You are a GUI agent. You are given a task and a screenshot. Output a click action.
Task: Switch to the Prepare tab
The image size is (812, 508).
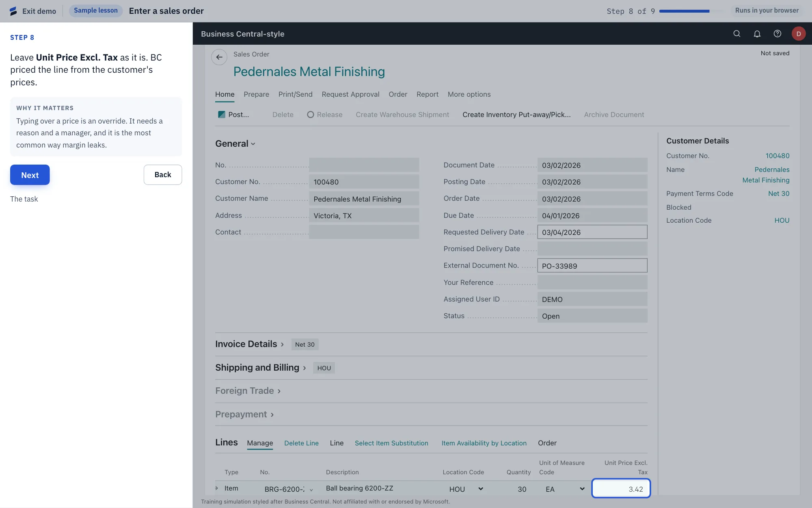point(257,94)
